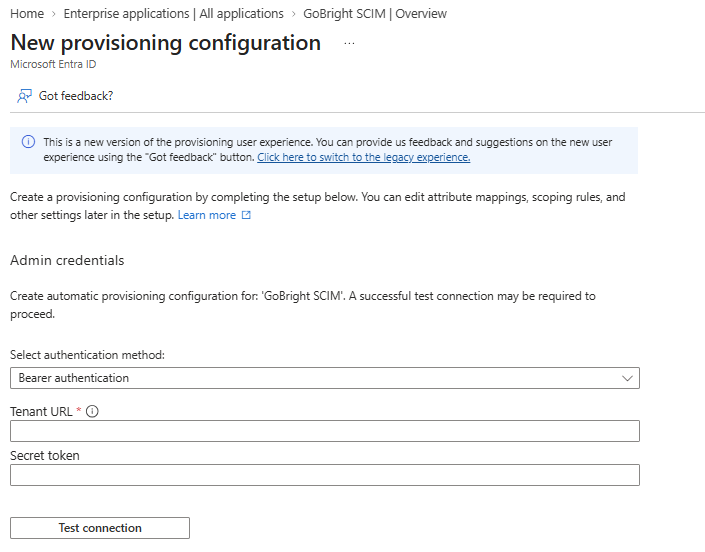Click switch to the legacy experience link
Screen dimensions: 705x552
pyautogui.click(x=364, y=157)
